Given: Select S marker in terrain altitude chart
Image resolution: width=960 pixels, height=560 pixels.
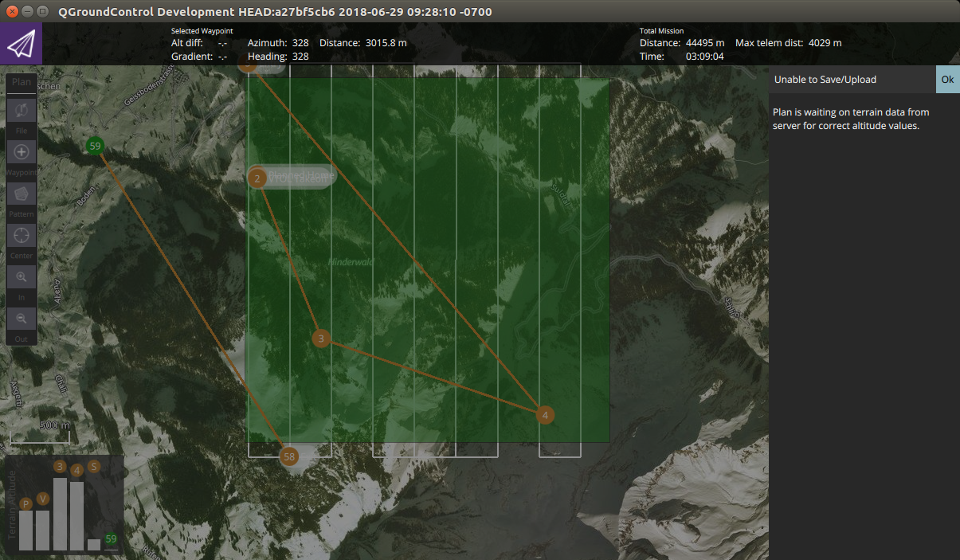Looking at the screenshot, I should pos(94,466).
